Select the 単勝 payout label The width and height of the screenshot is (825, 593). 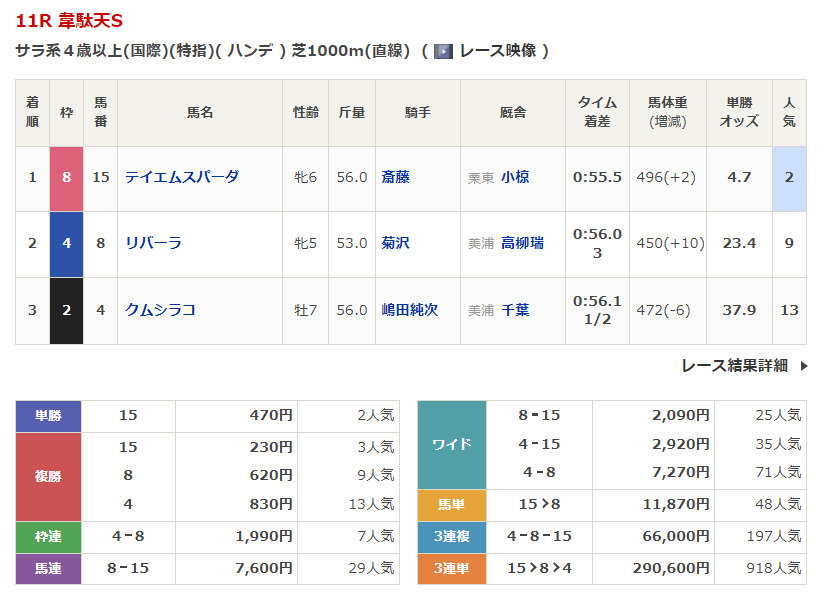click(48, 415)
